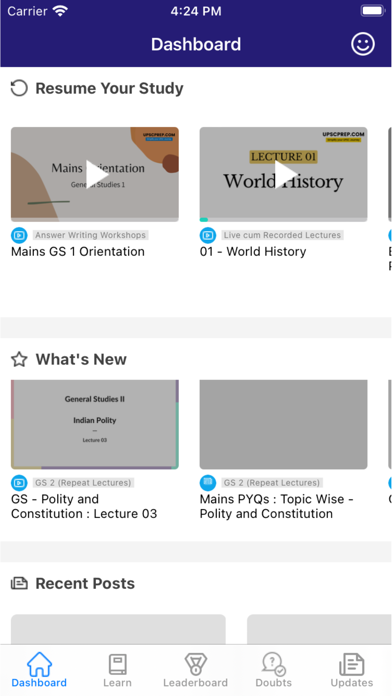
Task: Open the blank Mains PYQs thumbnail
Action: 283,424
